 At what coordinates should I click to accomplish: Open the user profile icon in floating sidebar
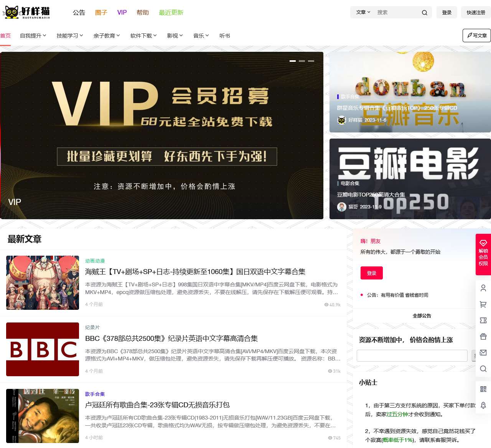pos(483,288)
